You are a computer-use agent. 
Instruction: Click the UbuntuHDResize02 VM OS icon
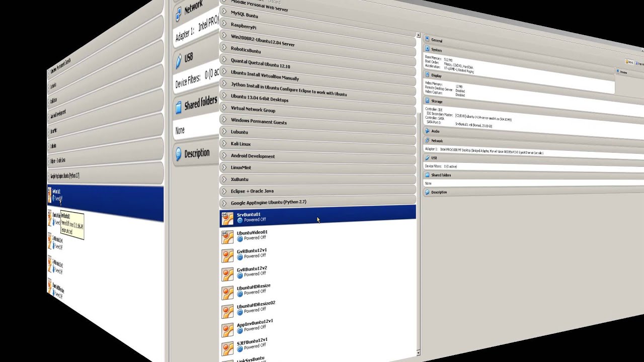tap(228, 311)
